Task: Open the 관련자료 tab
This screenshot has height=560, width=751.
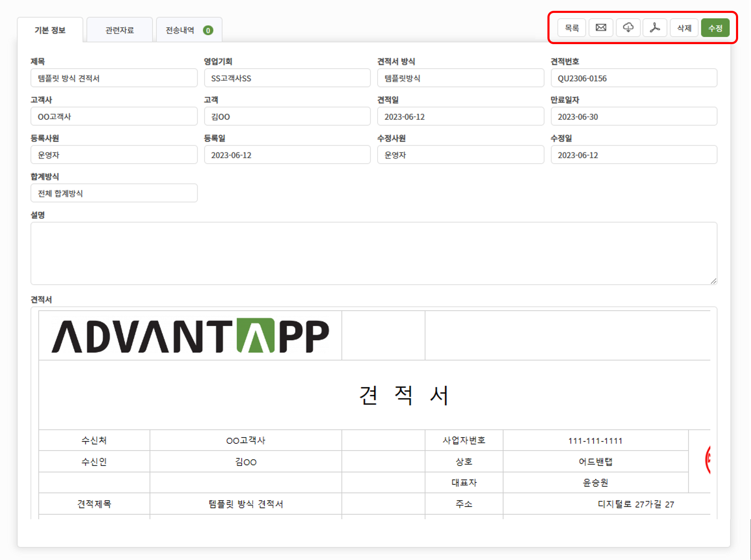Action: pyautogui.click(x=119, y=30)
